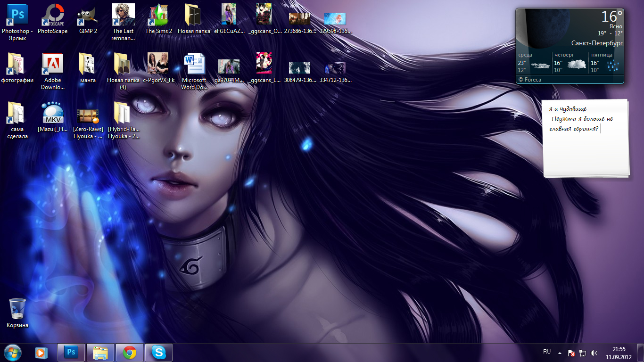Viewport: 644px width, 362px height.
Task: Show hidden system tray icons
Action: coord(560,353)
